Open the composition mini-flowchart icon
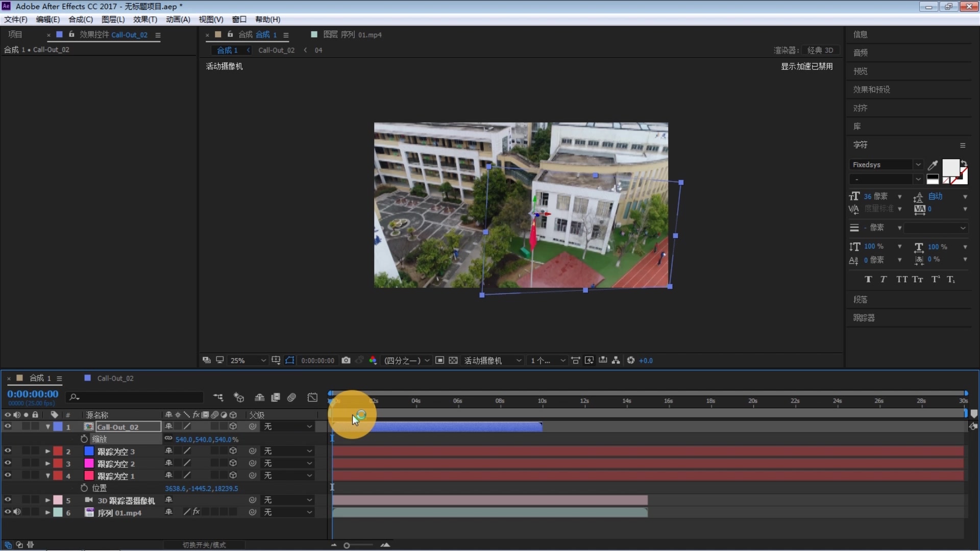This screenshot has width=980, height=551. tap(218, 397)
